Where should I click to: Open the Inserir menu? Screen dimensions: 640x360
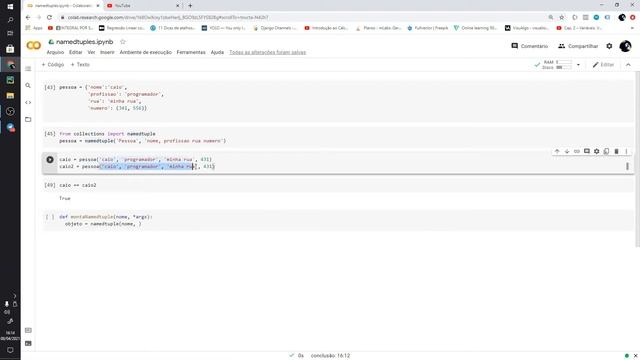click(107, 52)
